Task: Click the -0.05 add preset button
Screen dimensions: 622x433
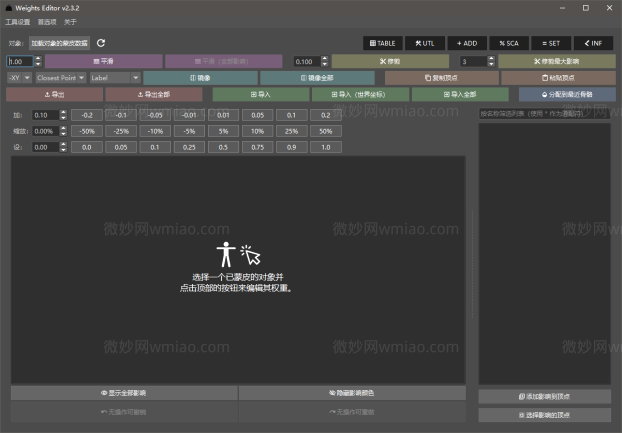Action: [x=155, y=115]
